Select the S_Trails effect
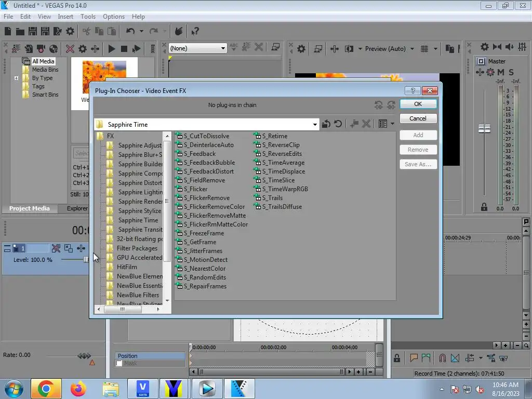Image resolution: width=532 pixels, height=399 pixels. tap(269, 198)
